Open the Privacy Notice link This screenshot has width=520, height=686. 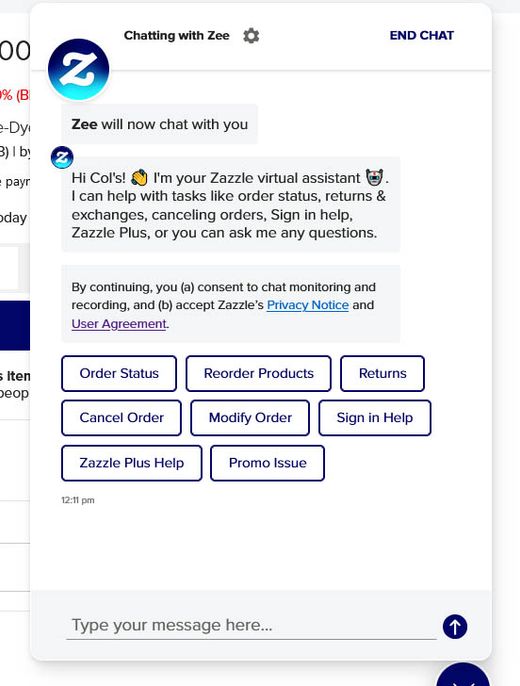point(308,305)
